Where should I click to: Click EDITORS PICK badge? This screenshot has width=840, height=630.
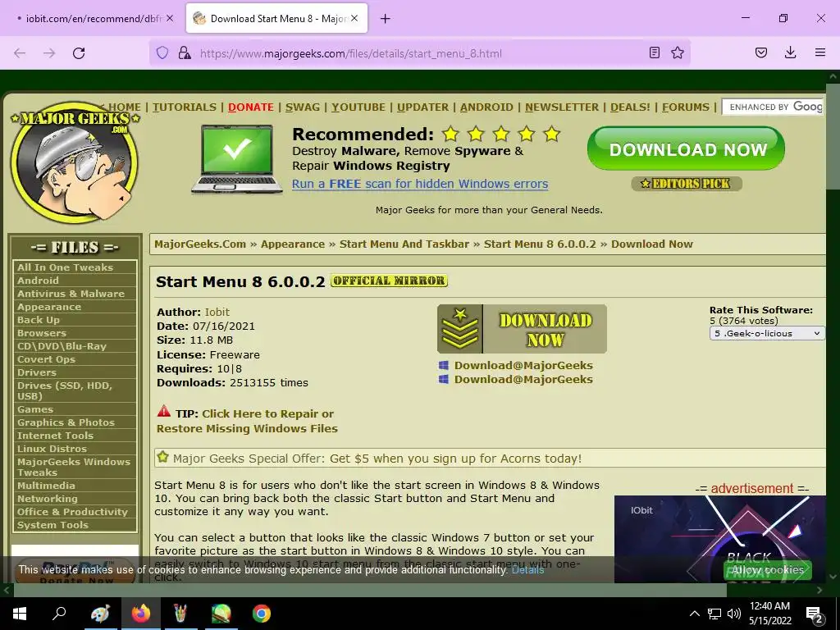(687, 184)
